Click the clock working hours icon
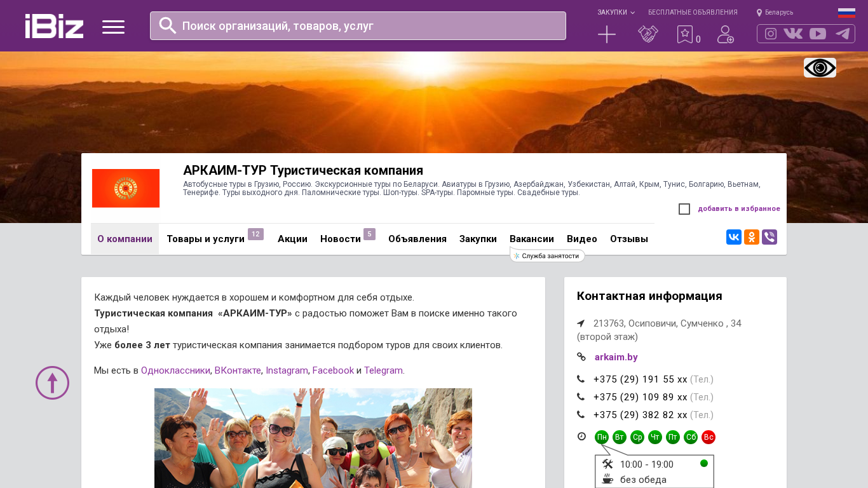The height and width of the screenshot is (488, 868). [x=581, y=437]
